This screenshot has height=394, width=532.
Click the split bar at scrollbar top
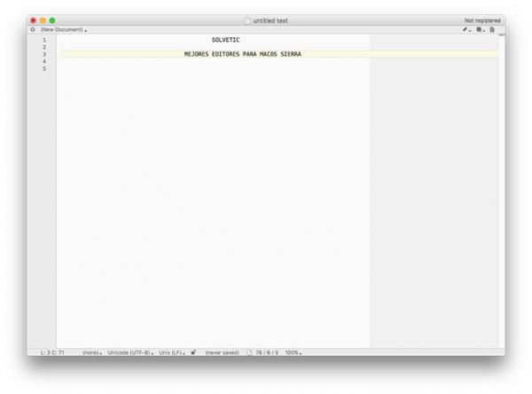tap(502, 35)
